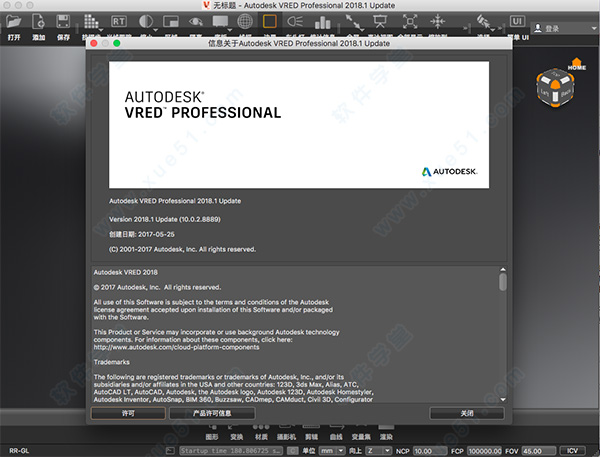Image resolution: width=600 pixels, height=457 pixels.
Task: Open the 变量集 (Variant Sets) quick access
Action: (361, 433)
